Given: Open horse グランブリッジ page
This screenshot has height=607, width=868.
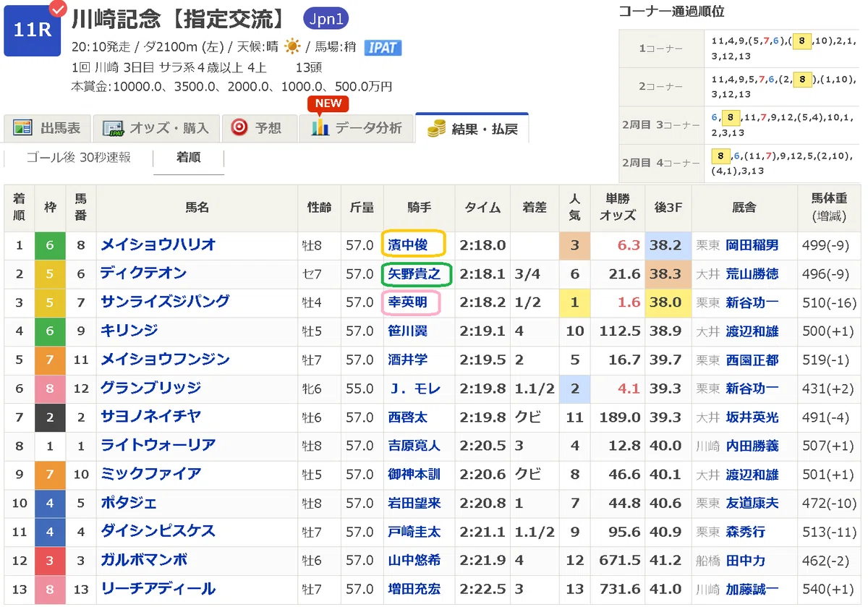Looking at the screenshot, I should (150, 389).
